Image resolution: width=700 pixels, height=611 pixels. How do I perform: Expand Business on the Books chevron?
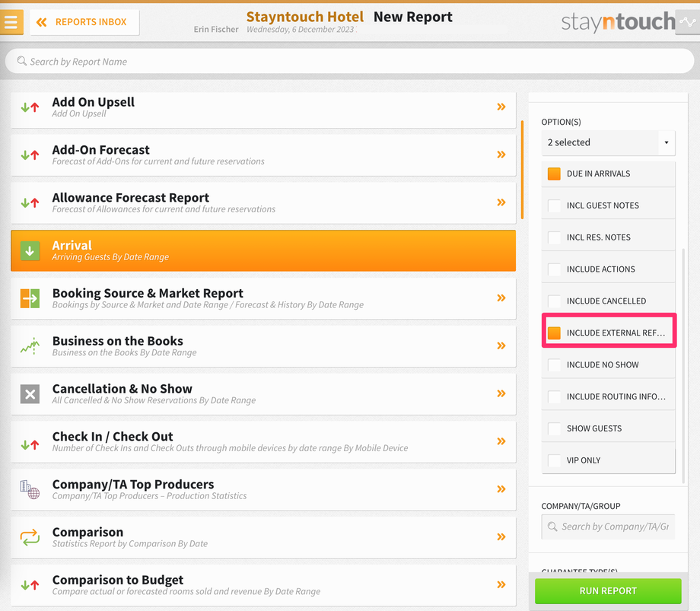pos(501,345)
